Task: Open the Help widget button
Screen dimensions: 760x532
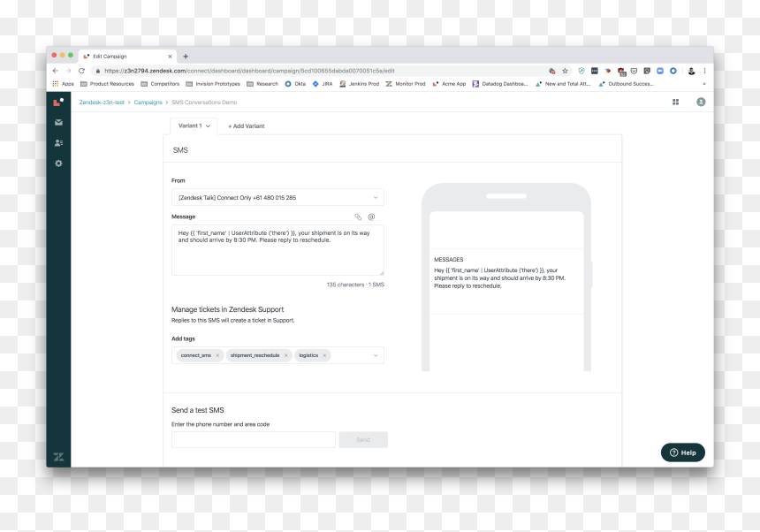Action: click(x=683, y=452)
